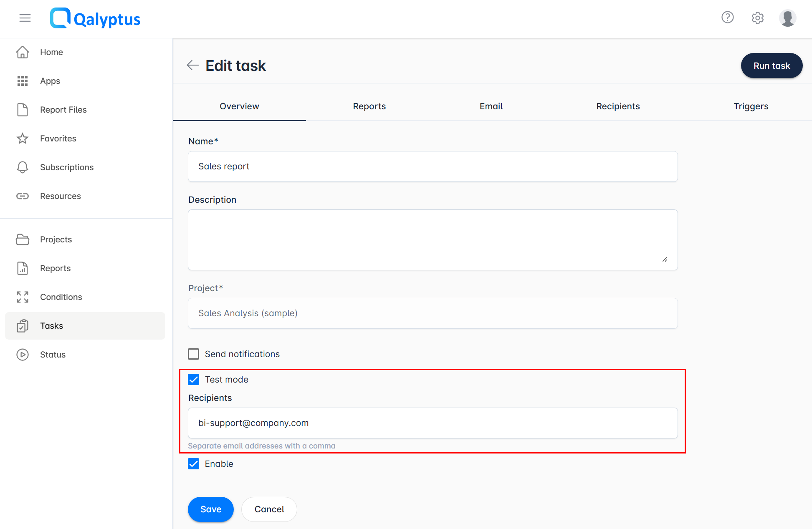The width and height of the screenshot is (812, 529).
Task: Switch to the Email tab
Action: [491, 106]
